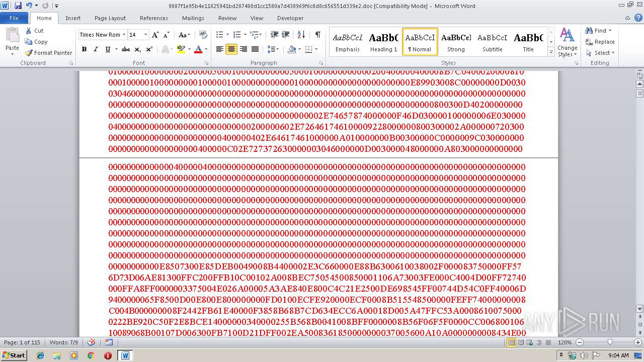The height and width of the screenshot is (362, 644).
Task: Switch to the Page Layout tab
Action: tap(110, 18)
